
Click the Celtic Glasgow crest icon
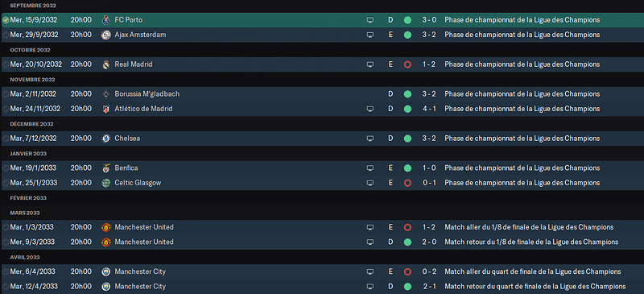click(x=106, y=183)
